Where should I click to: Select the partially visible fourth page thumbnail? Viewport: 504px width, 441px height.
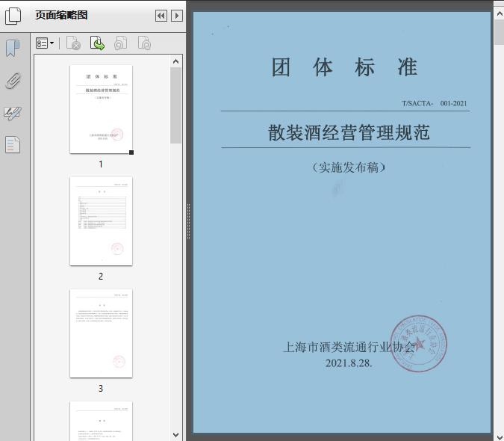101,421
